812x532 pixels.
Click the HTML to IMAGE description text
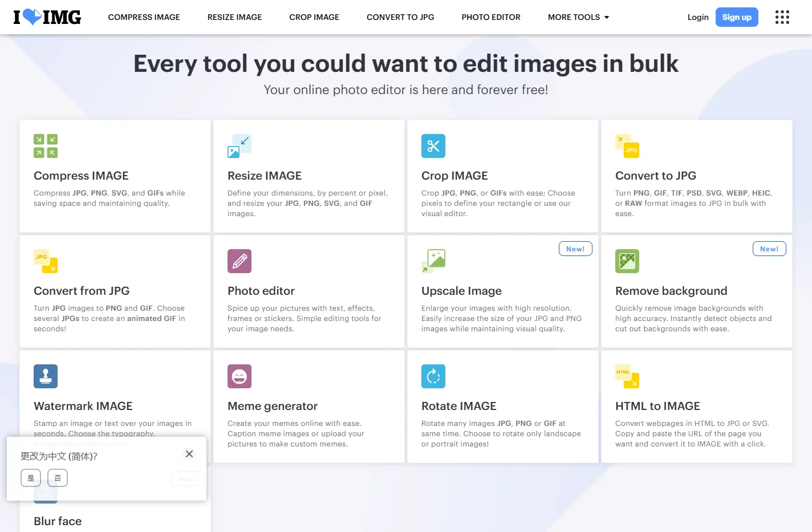(x=692, y=433)
